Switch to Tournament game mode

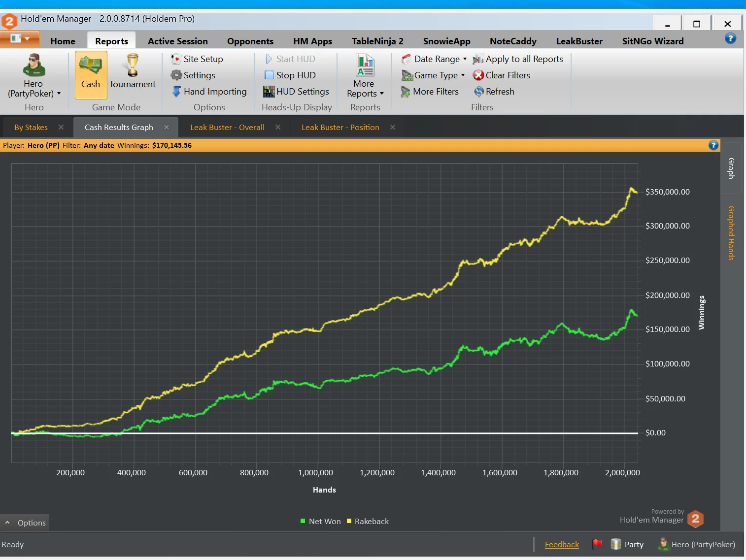(132, 73)
